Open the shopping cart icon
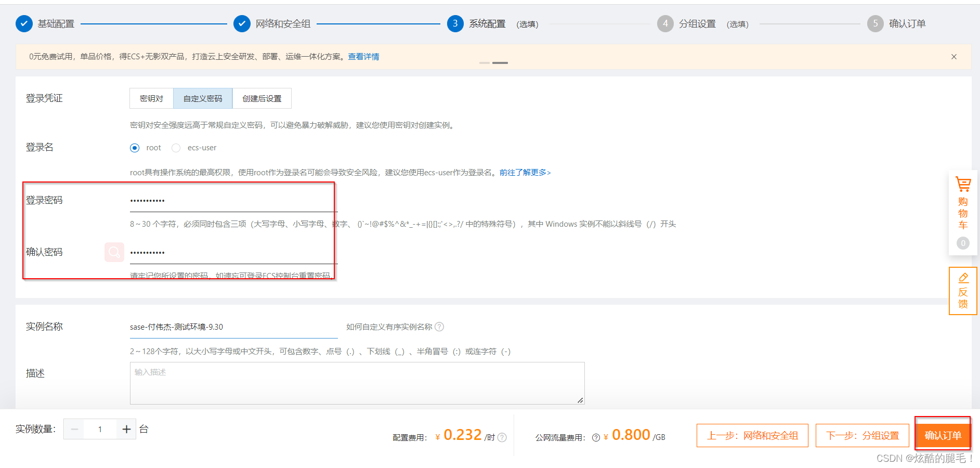The height and width of the screenshot is (468, 980). (963, 184)
